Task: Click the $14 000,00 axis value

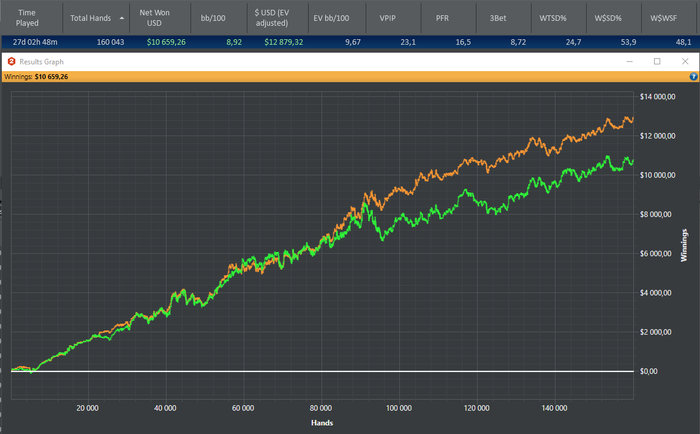Action: click(658, 96)
